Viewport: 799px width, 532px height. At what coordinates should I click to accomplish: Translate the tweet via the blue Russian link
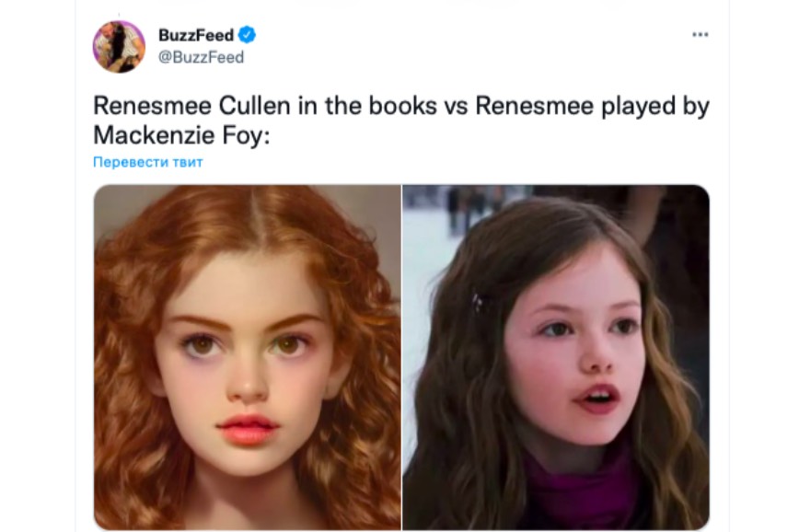[148, 162]
